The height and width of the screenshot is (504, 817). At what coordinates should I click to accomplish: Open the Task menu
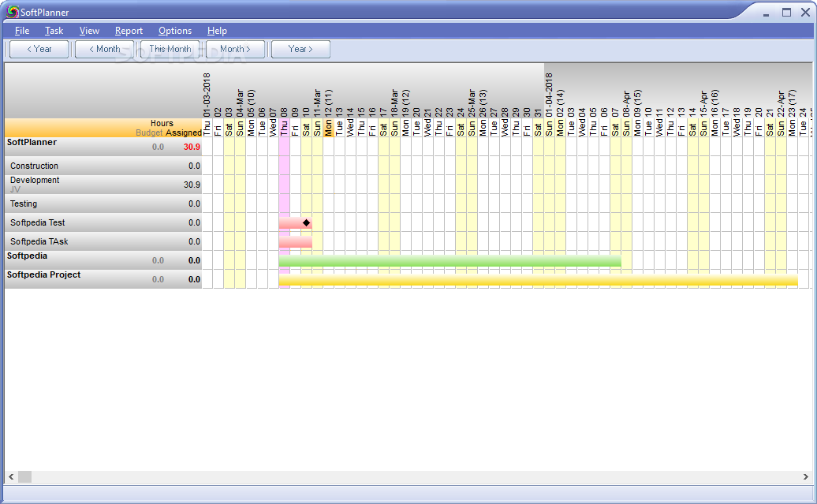54,31
